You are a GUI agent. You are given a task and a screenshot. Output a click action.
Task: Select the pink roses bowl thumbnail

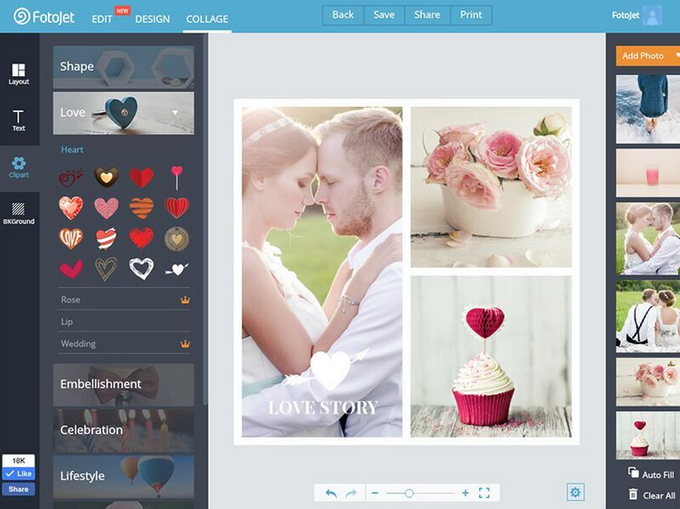pos(648,382)
